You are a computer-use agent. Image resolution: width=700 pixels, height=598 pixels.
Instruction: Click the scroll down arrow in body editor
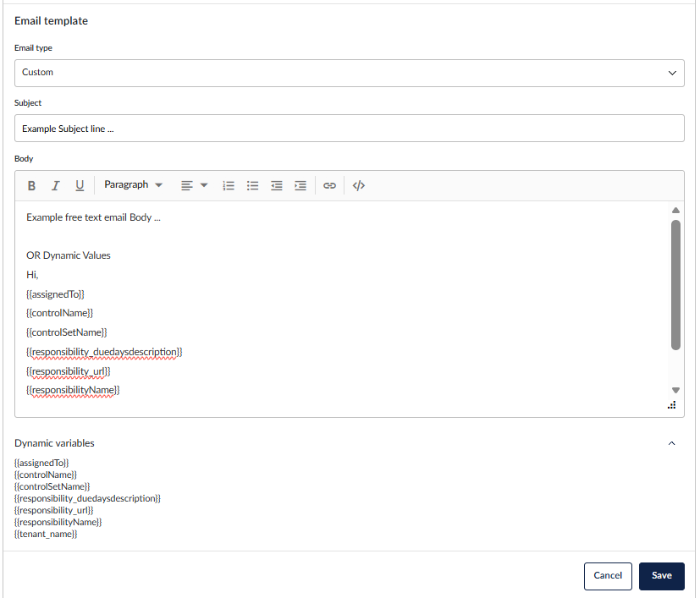point(675,390)
